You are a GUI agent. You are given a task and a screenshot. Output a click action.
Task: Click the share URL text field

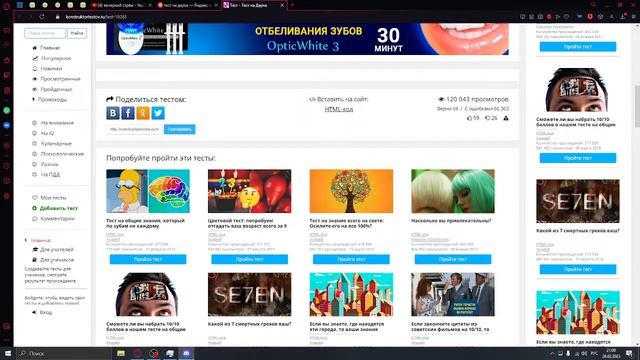[134, 129]
